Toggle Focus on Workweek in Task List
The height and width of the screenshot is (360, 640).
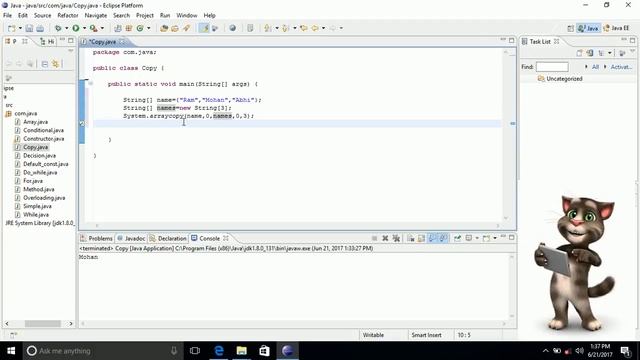[622, 53]
